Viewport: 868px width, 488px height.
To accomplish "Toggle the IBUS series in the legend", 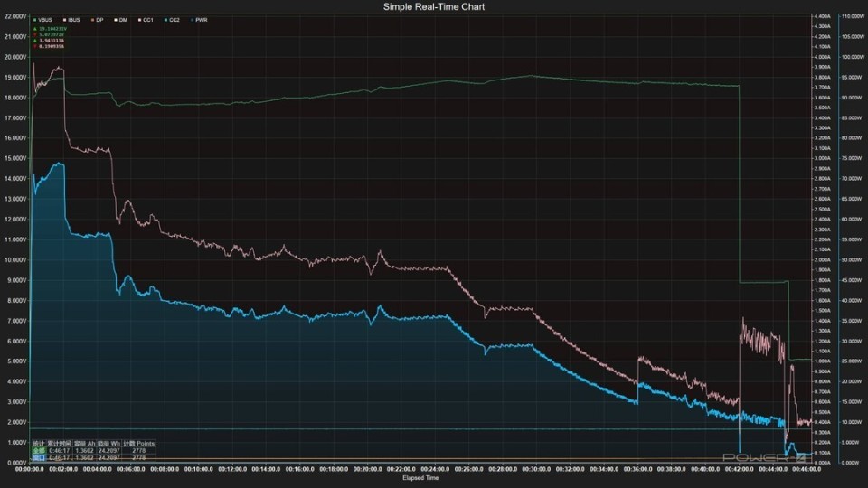I will (x=71, y=20).
